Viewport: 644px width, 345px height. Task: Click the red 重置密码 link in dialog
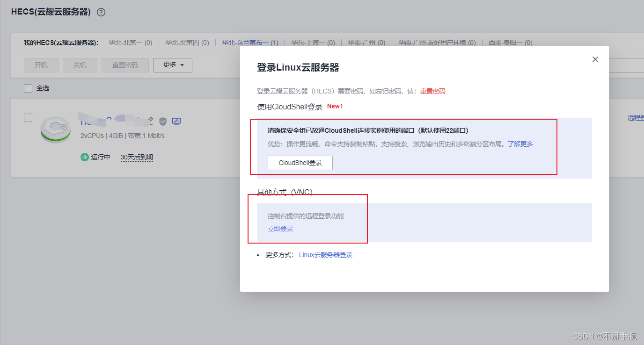432,91
